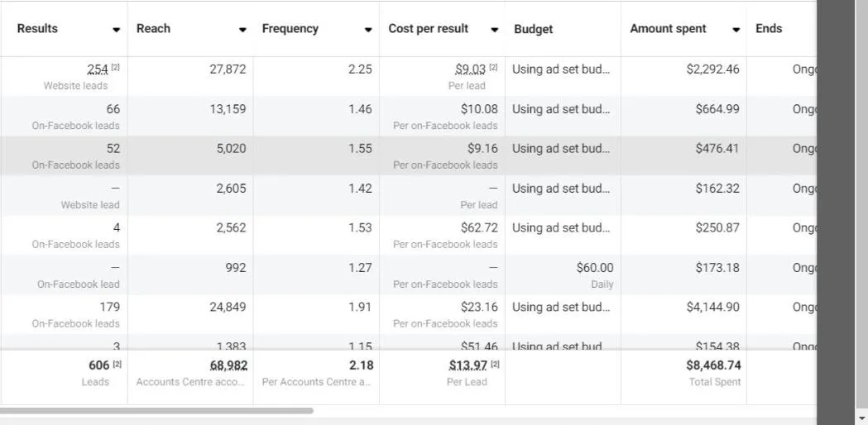Screen dimensions: 868x425
Task: Click the Budget column header
Action: (534, 29)
